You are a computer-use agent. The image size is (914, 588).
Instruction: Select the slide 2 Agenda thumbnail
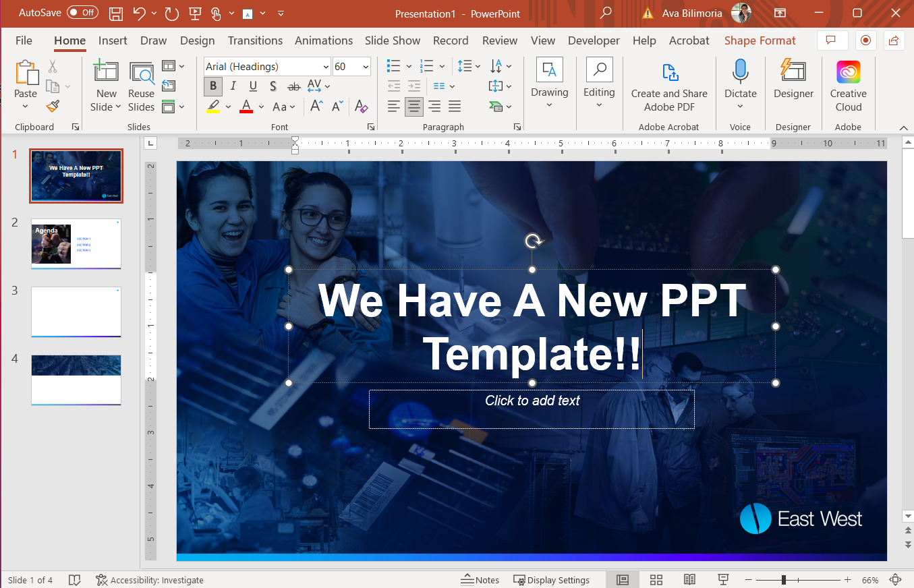click(76, 243)
